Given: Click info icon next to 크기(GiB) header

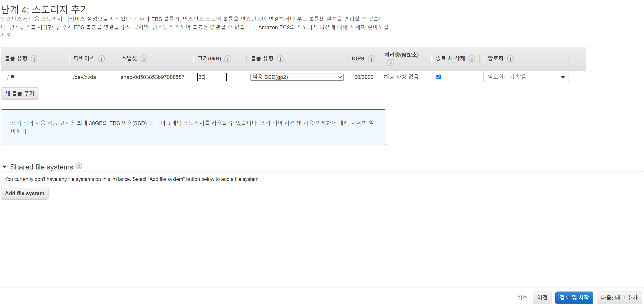Looking at the screenshot, I should 228,59.
